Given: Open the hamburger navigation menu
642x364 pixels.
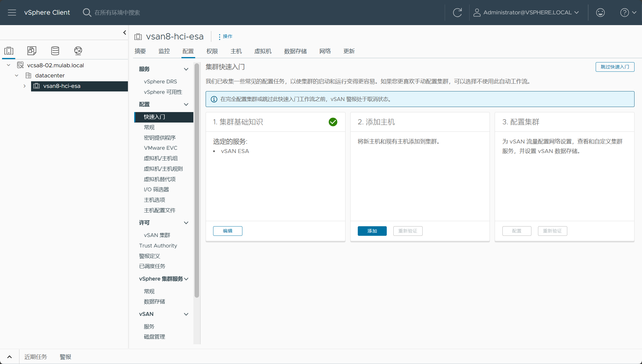Looking at the screenshot, I should click(x=12, y=13).
